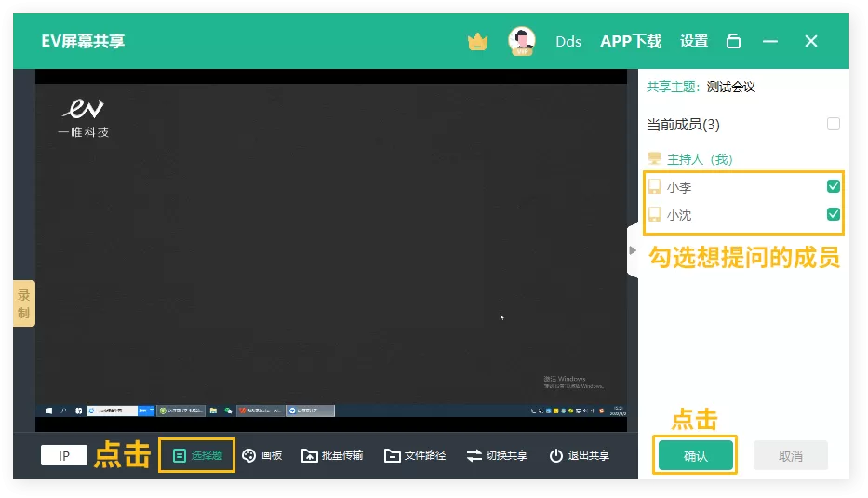Uncheck the member 小李 checkbox

point(834,186)
